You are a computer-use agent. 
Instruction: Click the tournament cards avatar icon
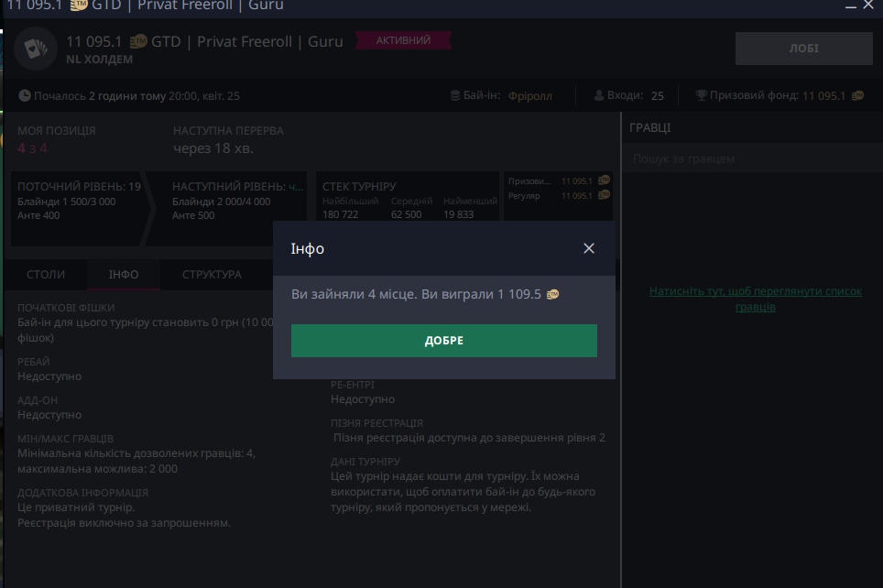click(35, 49)
